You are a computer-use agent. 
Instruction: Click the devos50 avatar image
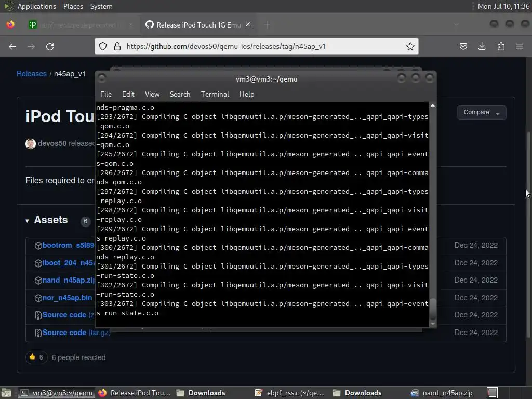[31, 143]
